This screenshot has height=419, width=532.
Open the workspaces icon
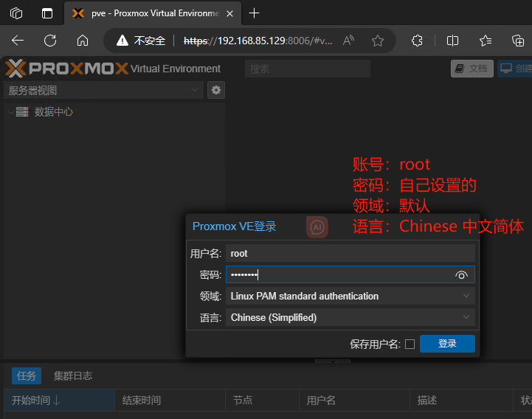click(16, 13)
